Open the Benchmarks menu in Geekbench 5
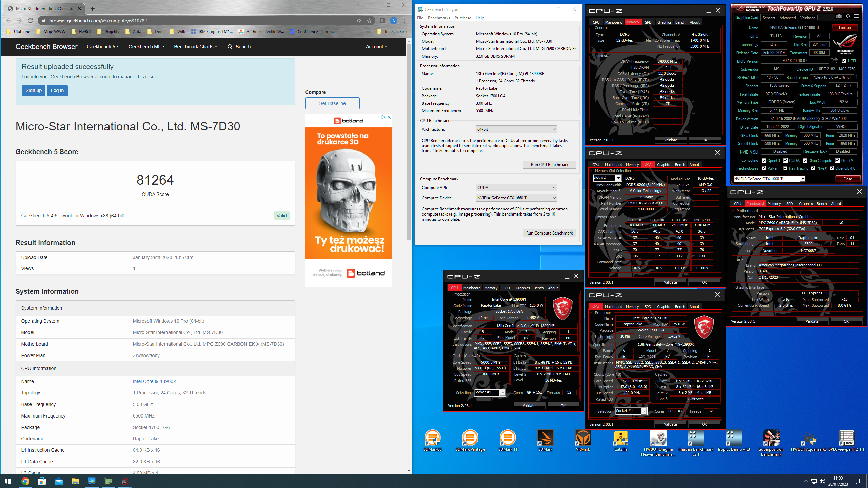 pyautogui.click(x=439, y=18)
